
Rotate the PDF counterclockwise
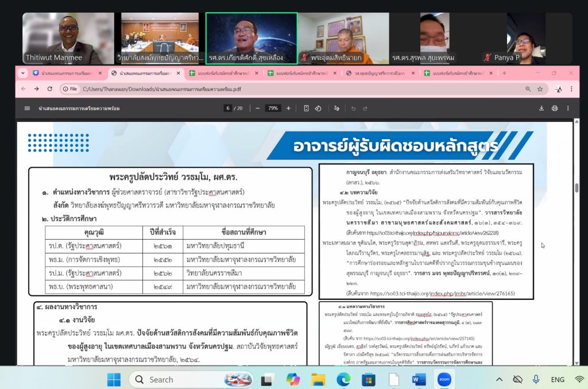click(319, 108)
